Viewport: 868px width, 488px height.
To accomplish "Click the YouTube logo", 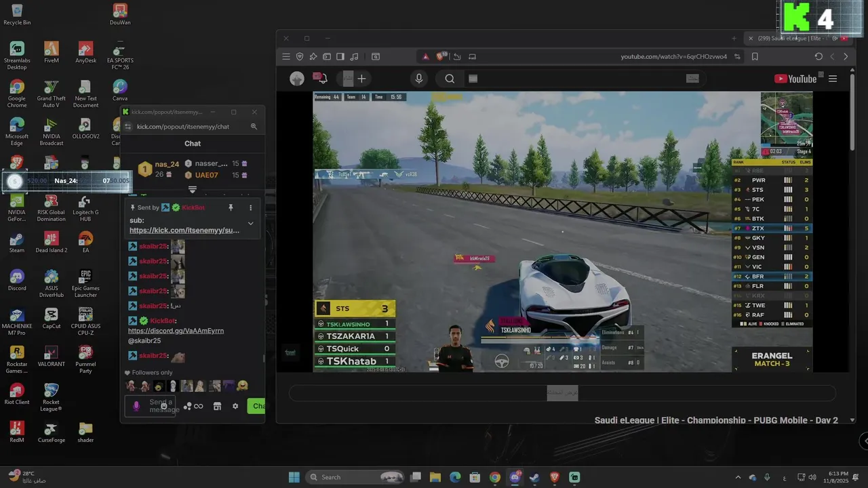I will [795, 79].
